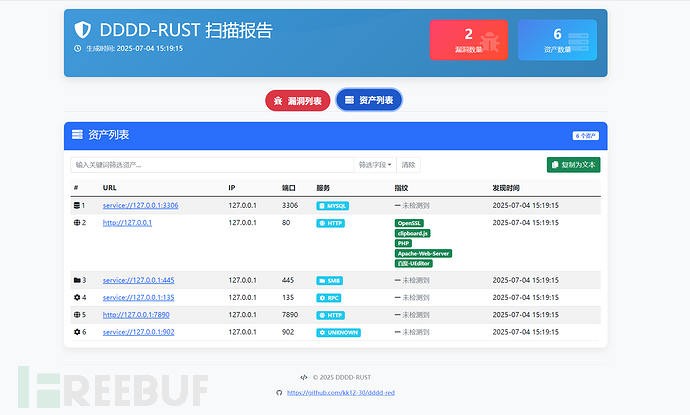This screenshot has height=415, width=690.
Task: Visit the github.com/kk12-30/dddd-red link
Action: point(340,393)
